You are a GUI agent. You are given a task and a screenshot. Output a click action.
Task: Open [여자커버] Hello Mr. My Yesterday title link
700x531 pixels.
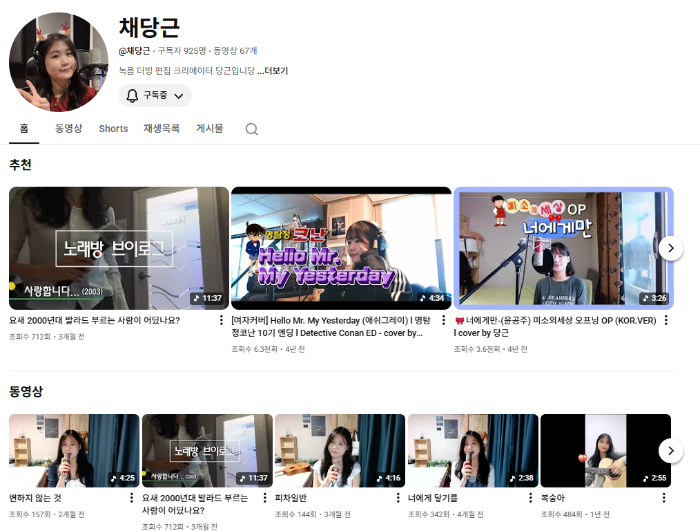(x=331, y=326)
